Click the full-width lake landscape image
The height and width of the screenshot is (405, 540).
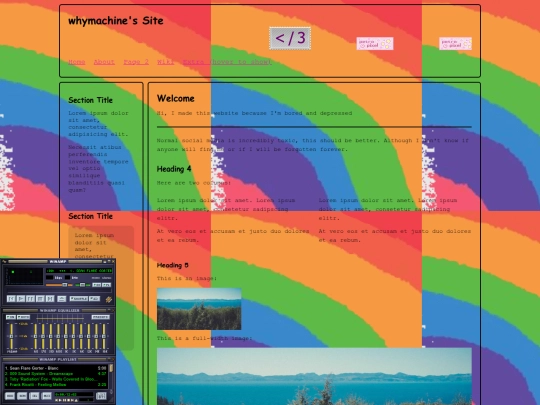(x=314, y=376)
